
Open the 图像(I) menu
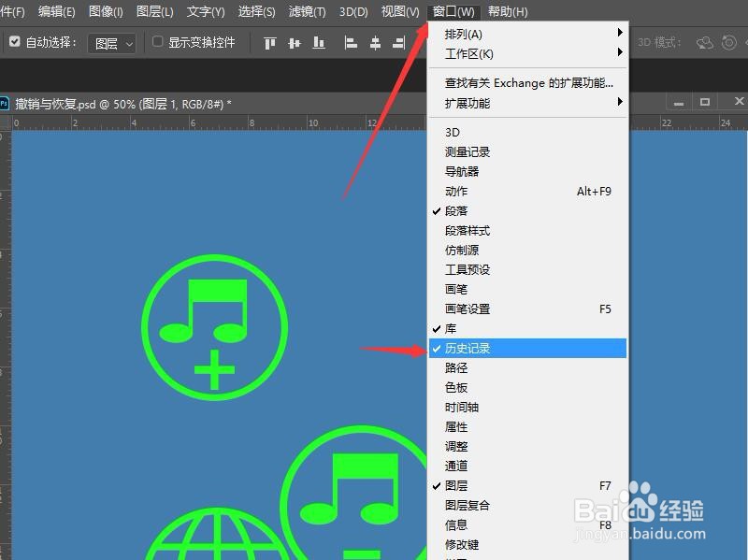(106, 11)
